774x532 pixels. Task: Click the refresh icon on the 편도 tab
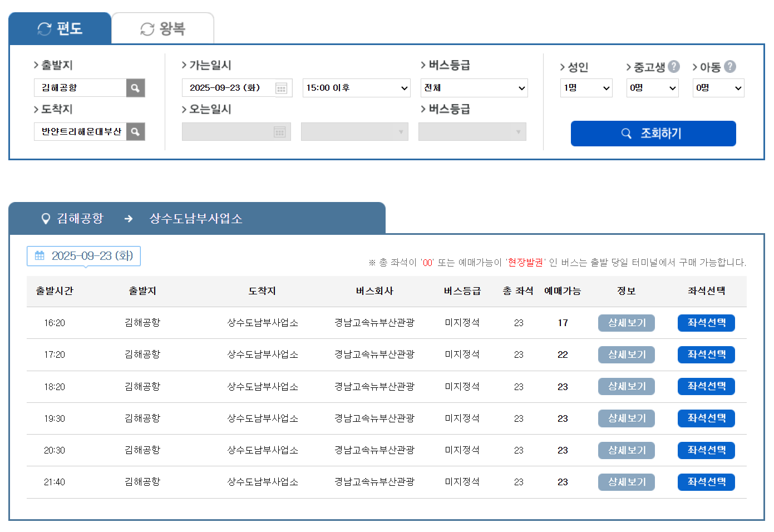click(x=44, y=29)
